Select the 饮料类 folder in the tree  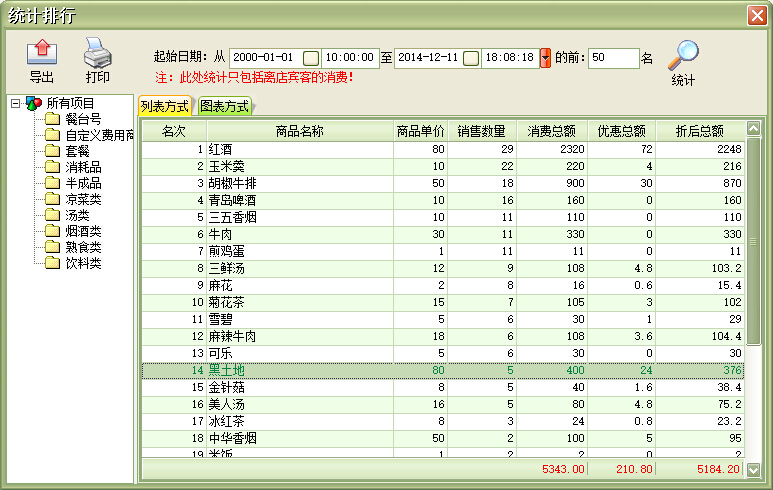point(82,263)
